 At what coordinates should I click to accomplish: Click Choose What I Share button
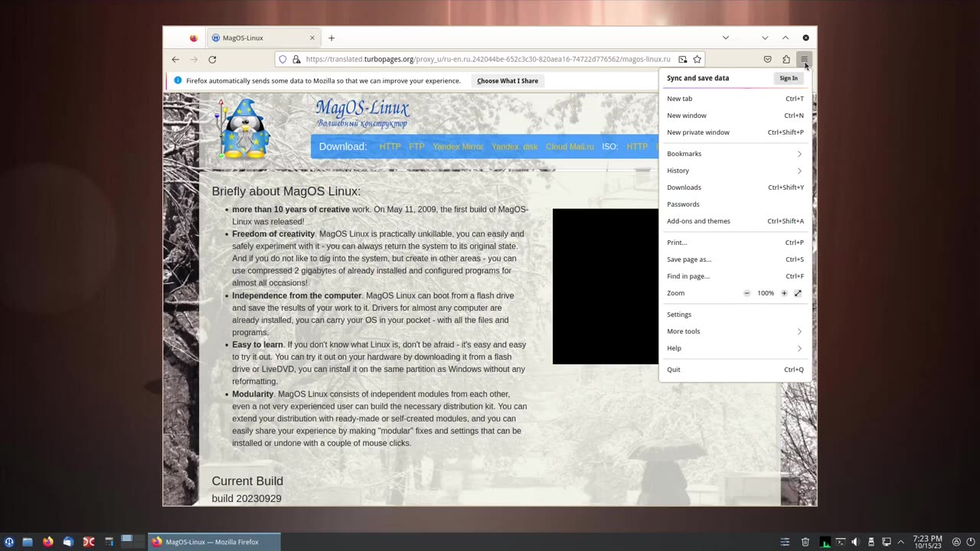tap(508, 80)
